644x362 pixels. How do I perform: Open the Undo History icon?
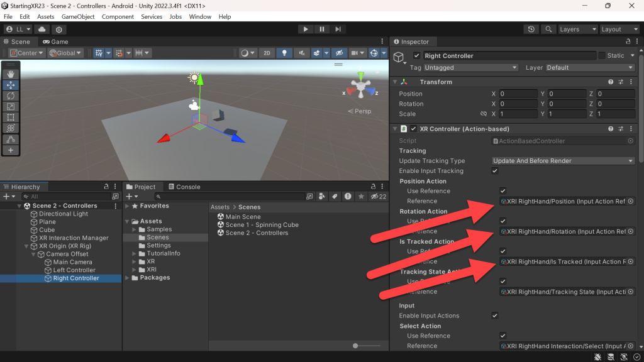[x=531, y=30]
